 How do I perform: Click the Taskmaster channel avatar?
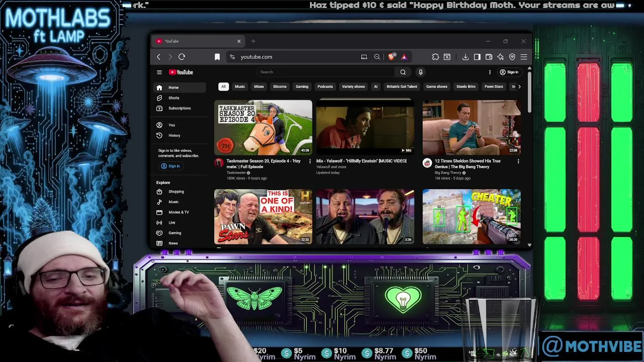click(x=219, y=162)
